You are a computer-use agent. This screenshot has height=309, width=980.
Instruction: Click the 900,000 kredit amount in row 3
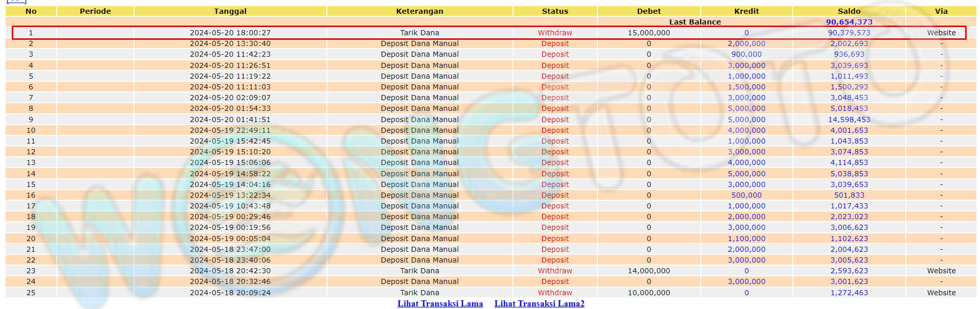pyautogui.click(x=746, y=54)
